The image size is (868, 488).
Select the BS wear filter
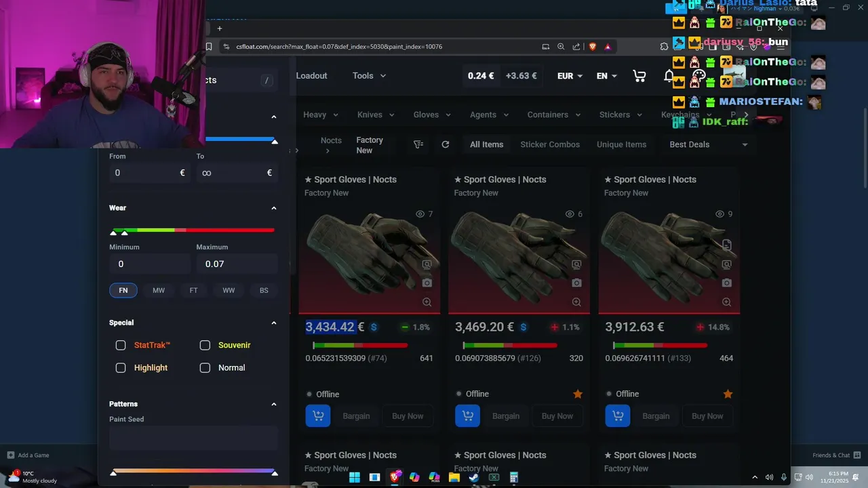(264, 290)
